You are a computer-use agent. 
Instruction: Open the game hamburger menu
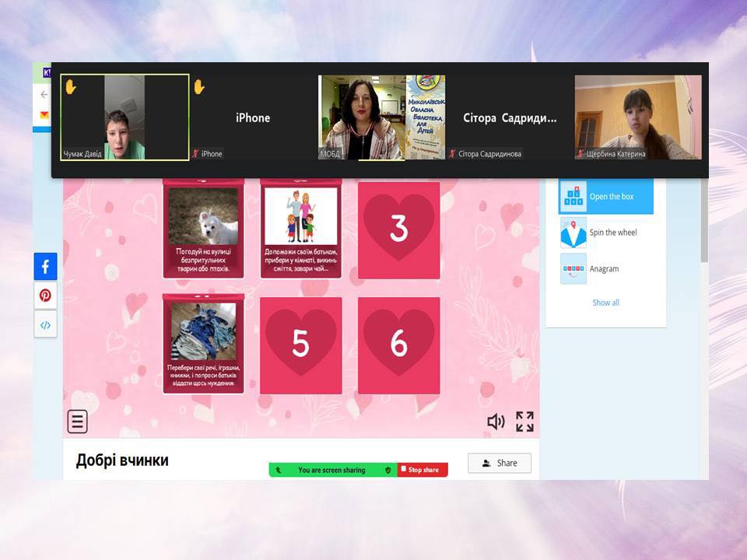tap(77, 422)
